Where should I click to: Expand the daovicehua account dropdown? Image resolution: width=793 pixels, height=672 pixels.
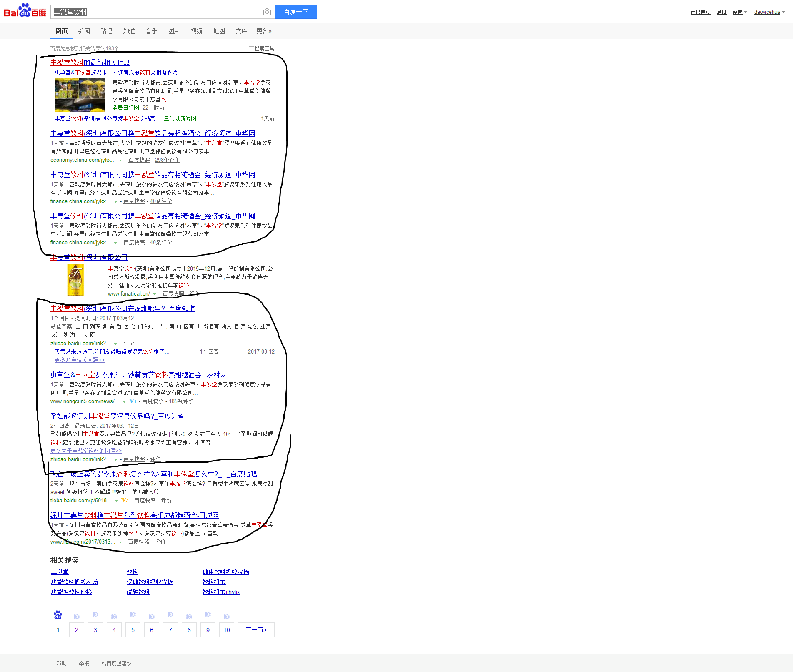tap(769, 12)
